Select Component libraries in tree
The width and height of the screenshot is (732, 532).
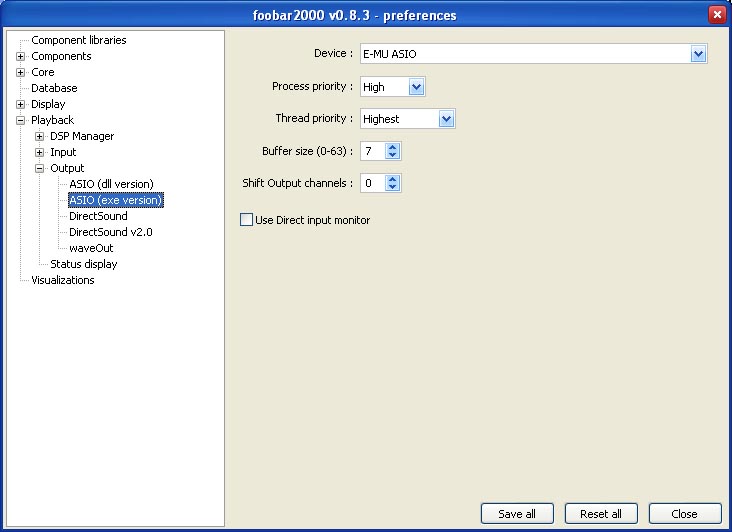(x=78, y=40)
